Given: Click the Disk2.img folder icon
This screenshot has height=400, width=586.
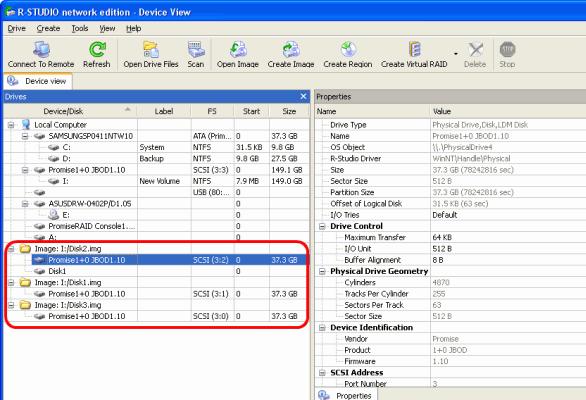Looking at the screenshot, I should (25, 249).
